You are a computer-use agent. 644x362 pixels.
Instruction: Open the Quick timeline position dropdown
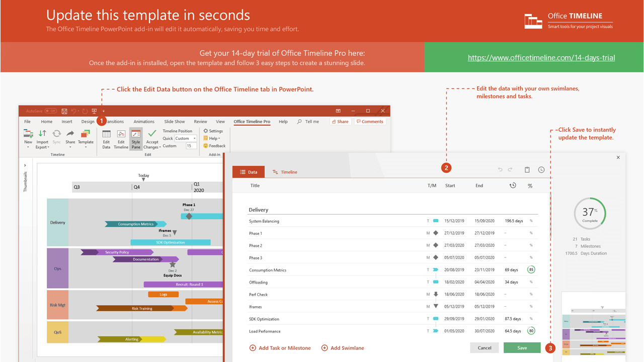point(186,138)
